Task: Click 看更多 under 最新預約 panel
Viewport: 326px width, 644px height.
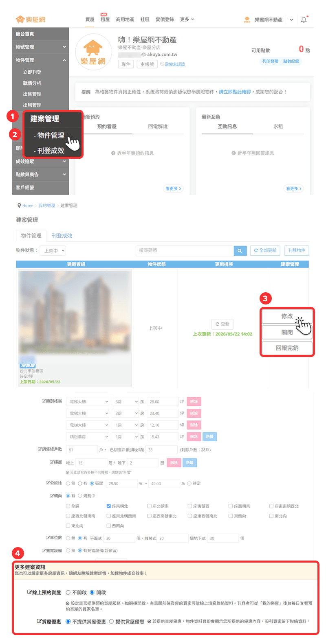Action: click(x=173, y=188)
